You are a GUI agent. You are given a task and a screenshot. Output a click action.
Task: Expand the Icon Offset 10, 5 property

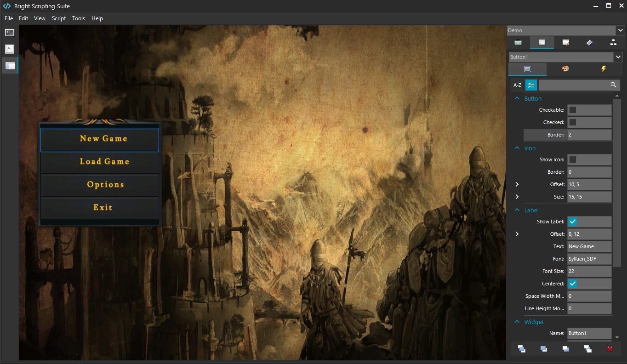pos(517,184)
